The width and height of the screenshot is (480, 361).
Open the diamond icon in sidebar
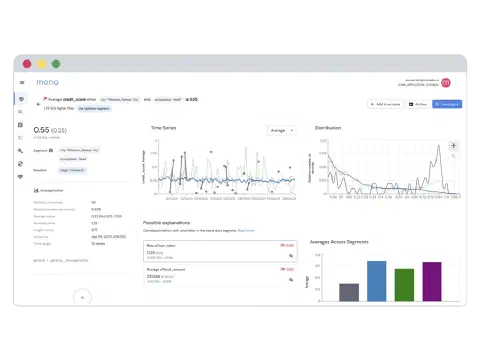click(20, 177)
